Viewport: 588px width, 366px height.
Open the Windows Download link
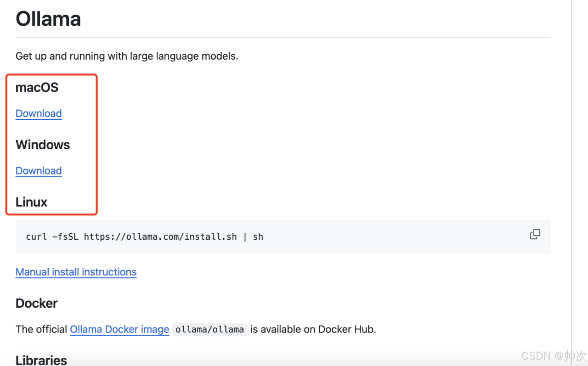click(x=39, y=171)
